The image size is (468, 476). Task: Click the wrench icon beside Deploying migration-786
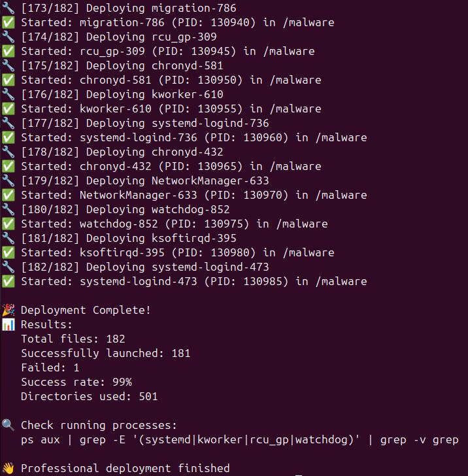8,8
